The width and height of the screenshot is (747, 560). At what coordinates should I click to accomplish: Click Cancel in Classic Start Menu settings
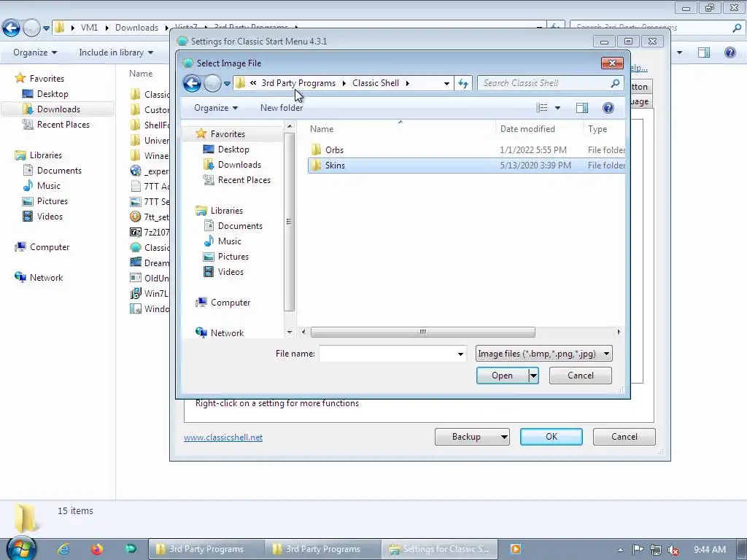tap(624, 437)
